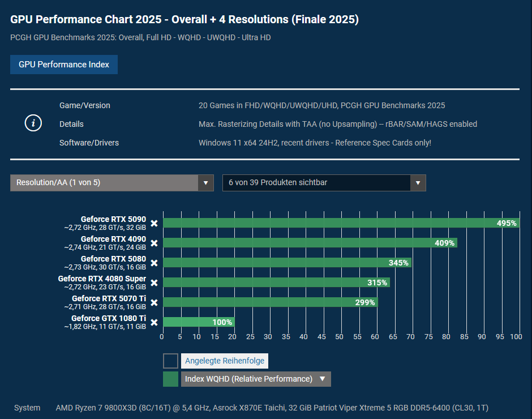Remove Geforce RTX 4080 Super with its X icon

pyautogui.click(x=154, y=283)
